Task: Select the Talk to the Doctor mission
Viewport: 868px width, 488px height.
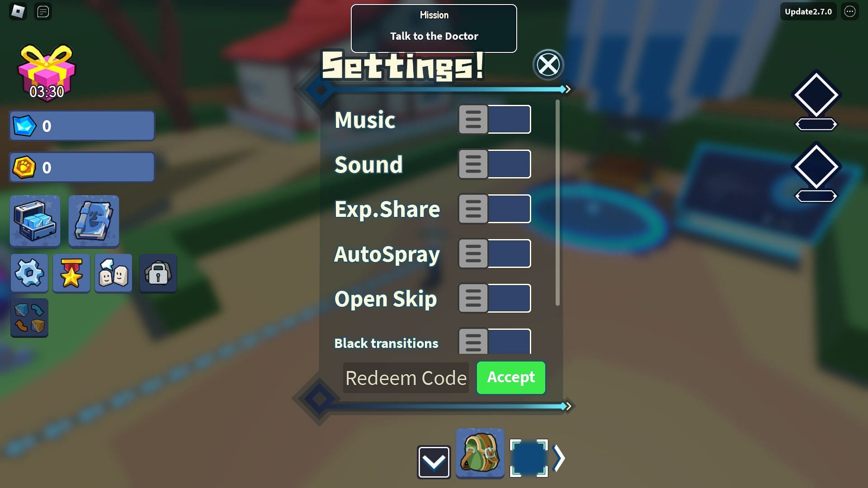Action: pyautogui.click(x=434, y=36)
